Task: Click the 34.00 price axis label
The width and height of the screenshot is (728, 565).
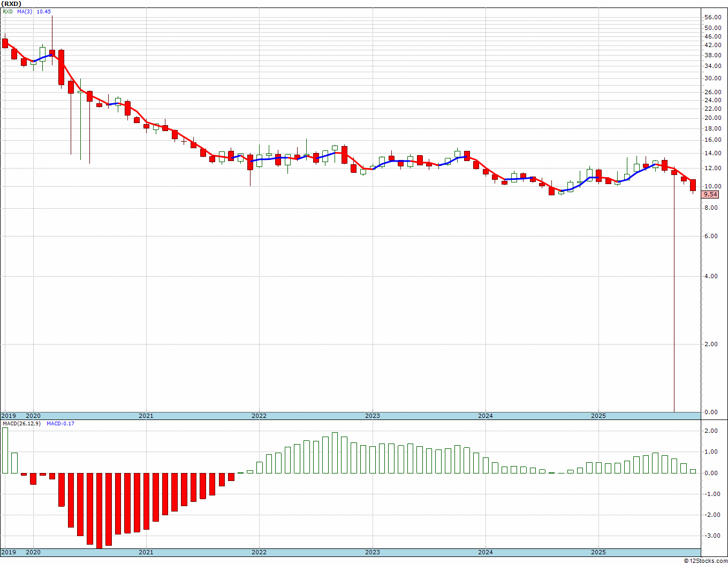Action: coord(712,66)
